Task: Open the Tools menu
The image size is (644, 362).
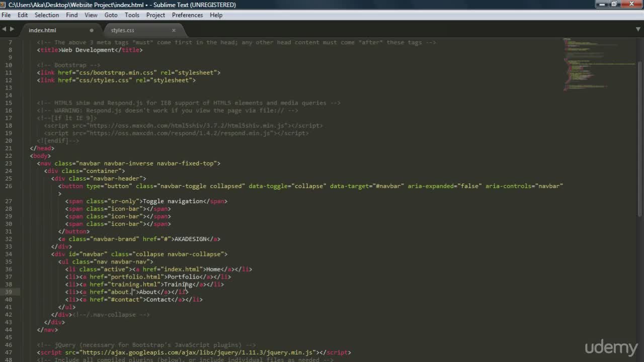Action: tap(132, 15)
